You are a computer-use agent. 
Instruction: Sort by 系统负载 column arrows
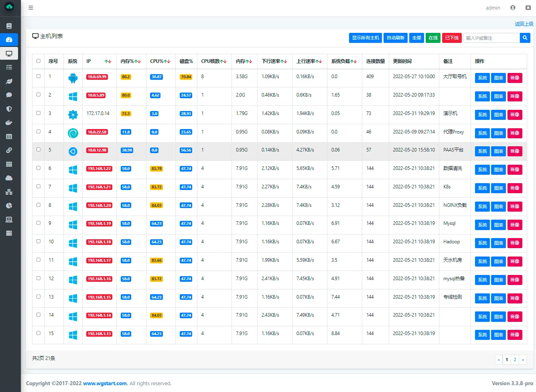(x=353, y=61)
